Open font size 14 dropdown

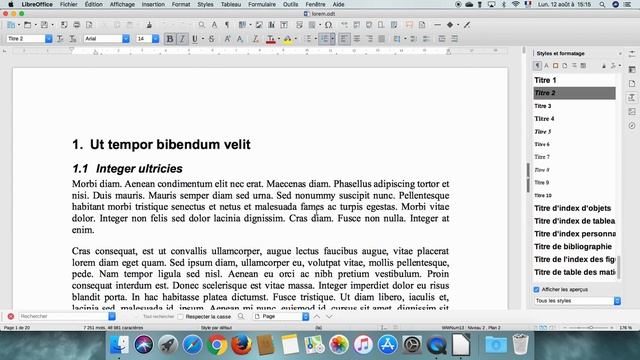point(156,39)
